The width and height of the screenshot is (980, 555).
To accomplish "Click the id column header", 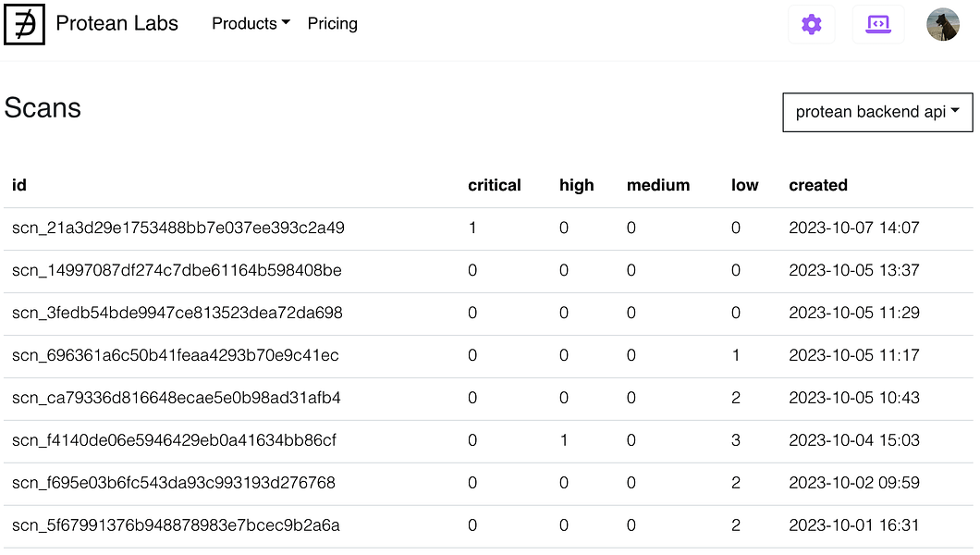I will [19, 185].
